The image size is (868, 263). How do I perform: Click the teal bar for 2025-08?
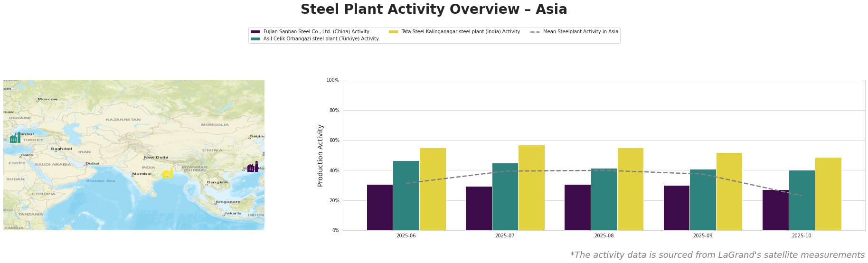click(604, 199)
